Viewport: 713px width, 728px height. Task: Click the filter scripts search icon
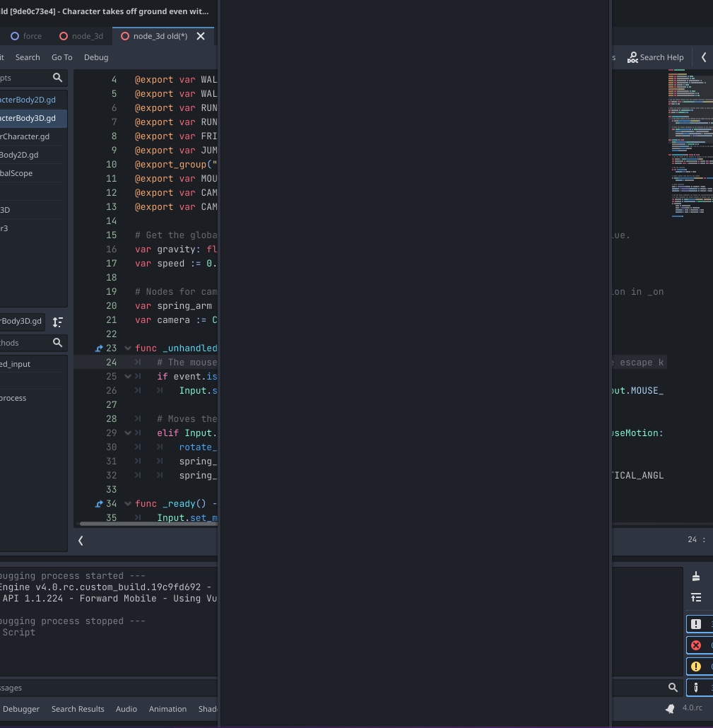coord(57,78)
